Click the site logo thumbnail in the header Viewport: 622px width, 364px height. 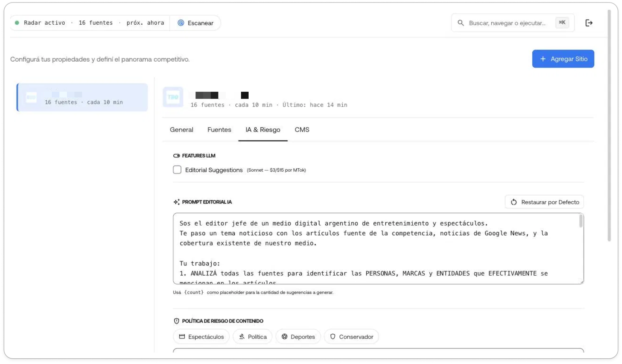173,97
